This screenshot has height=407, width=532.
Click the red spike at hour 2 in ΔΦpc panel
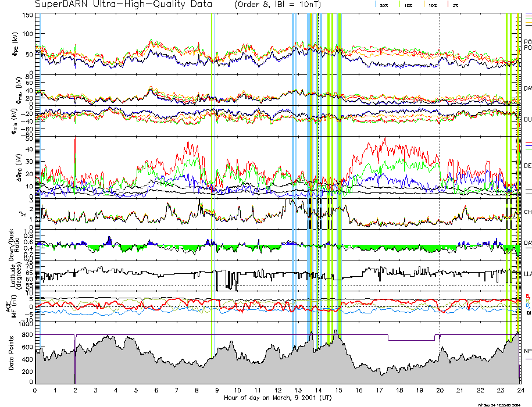click(75, 151)
